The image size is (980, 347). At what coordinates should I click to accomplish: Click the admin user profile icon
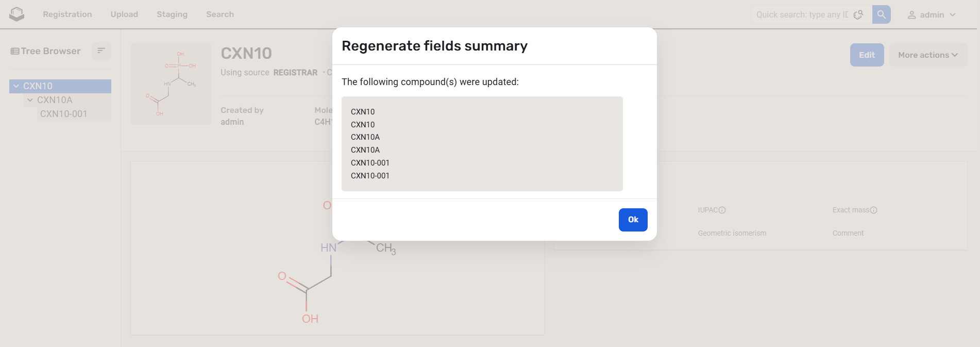(911, 15)
